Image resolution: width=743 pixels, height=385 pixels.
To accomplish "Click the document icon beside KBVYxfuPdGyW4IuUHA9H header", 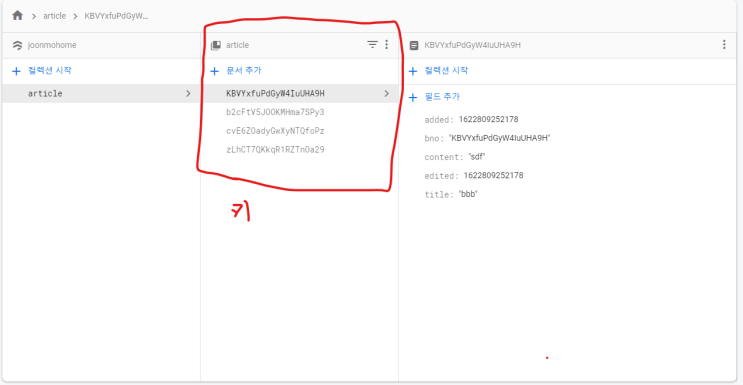I will click(x=414, y=46).
